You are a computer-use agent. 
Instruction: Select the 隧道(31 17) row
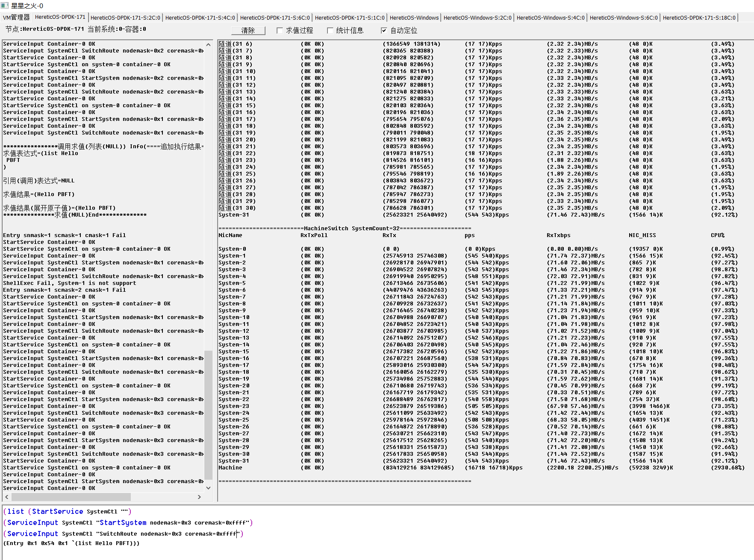tap(477, 119)
